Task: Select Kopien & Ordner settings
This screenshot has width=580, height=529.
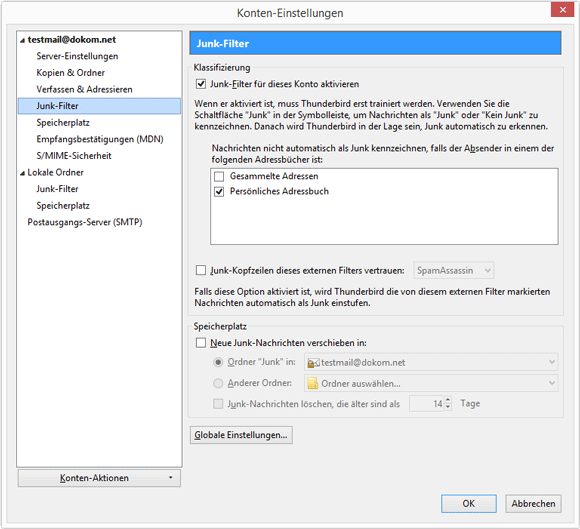Action: [71, 73]
